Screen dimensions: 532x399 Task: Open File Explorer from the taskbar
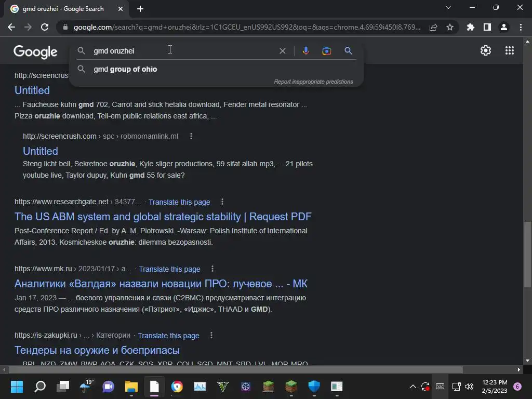(131, 386)
